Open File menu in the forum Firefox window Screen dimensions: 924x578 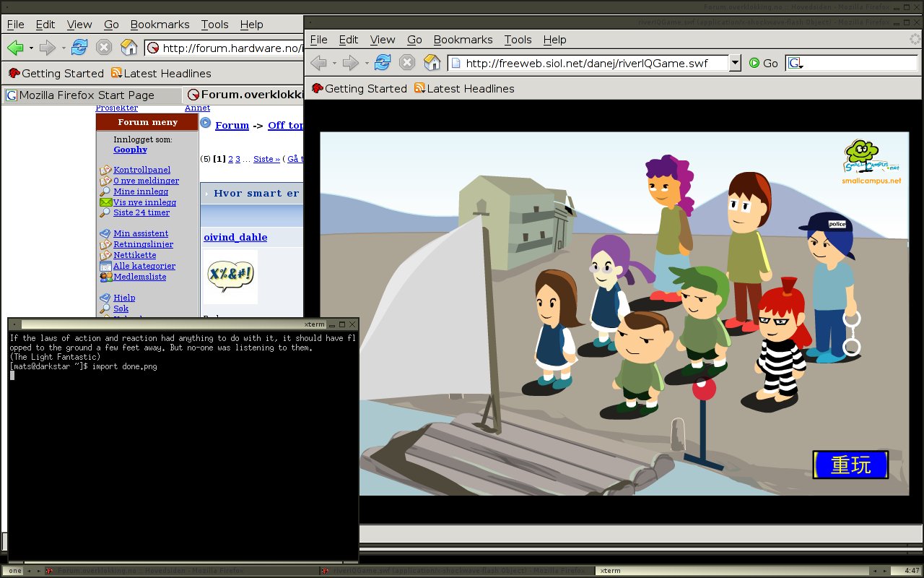coord(16,25)
